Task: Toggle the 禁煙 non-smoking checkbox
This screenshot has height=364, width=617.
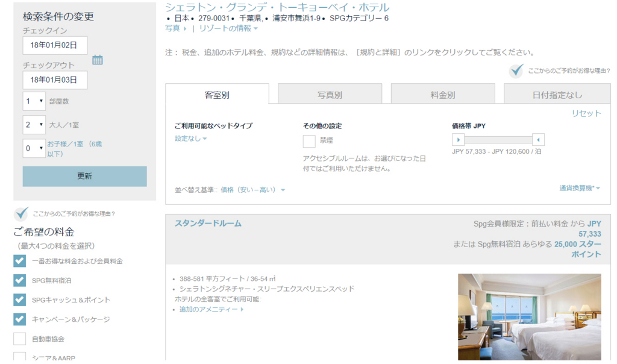Action: click(x=309, y=141)
